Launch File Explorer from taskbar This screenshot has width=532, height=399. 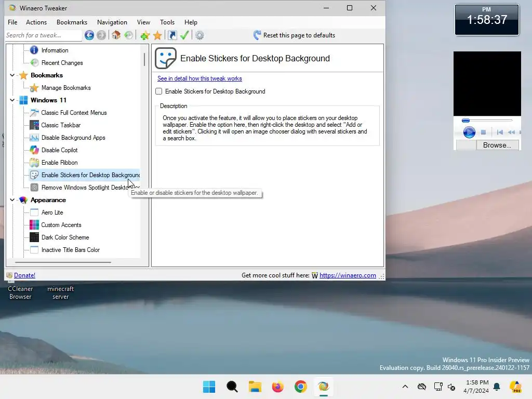[x=255, y=387]
